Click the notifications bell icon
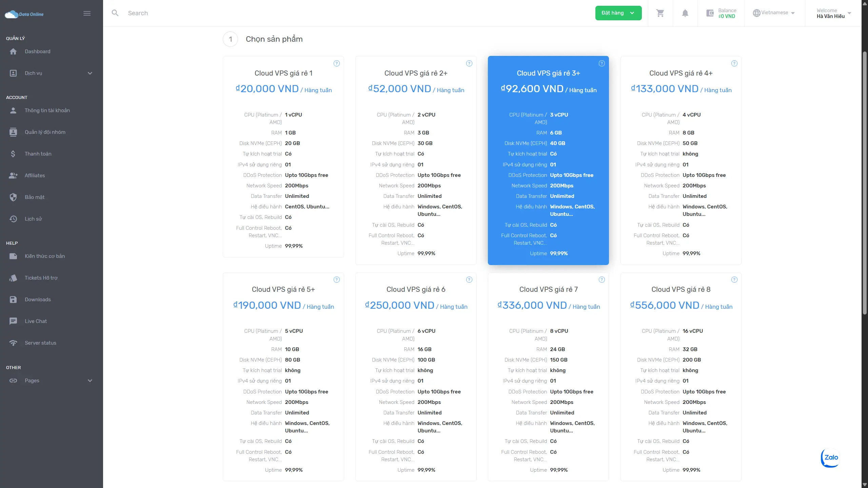This screenshot has height=488, width=868. pyautogui.click(x=685, y=13)
